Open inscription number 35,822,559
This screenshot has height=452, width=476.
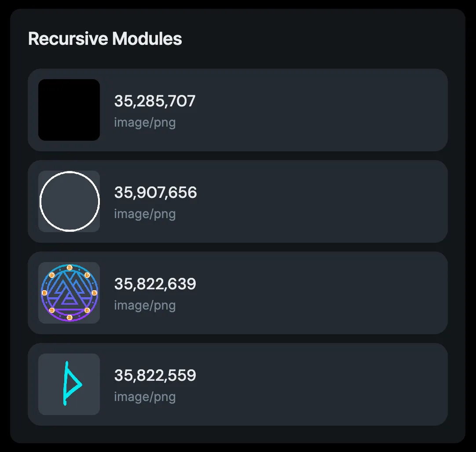click(155, 375)
